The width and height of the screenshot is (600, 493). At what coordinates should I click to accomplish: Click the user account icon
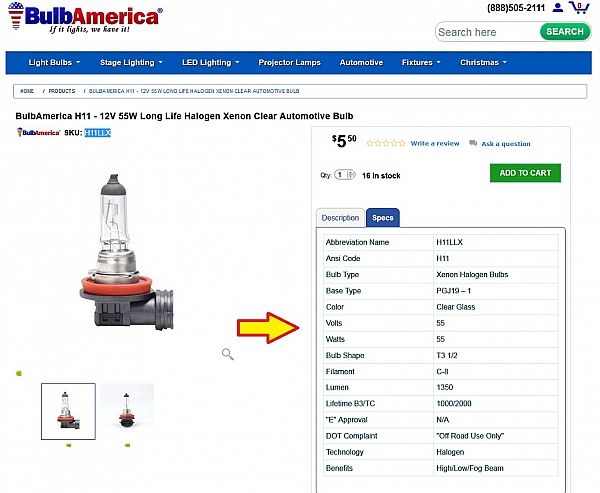(x=558, y=7)
